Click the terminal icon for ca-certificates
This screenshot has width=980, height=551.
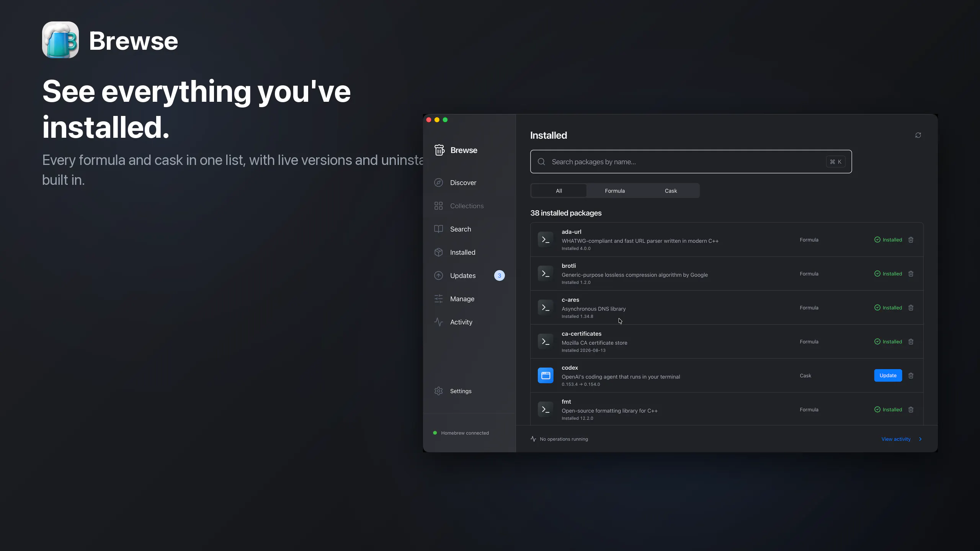546,341
